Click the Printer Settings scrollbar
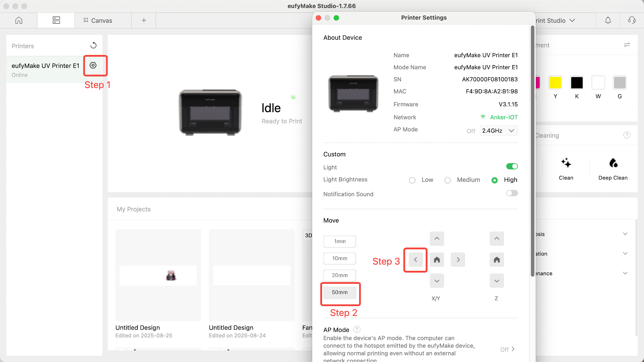644x362 pixels. (x=532, y=151)
